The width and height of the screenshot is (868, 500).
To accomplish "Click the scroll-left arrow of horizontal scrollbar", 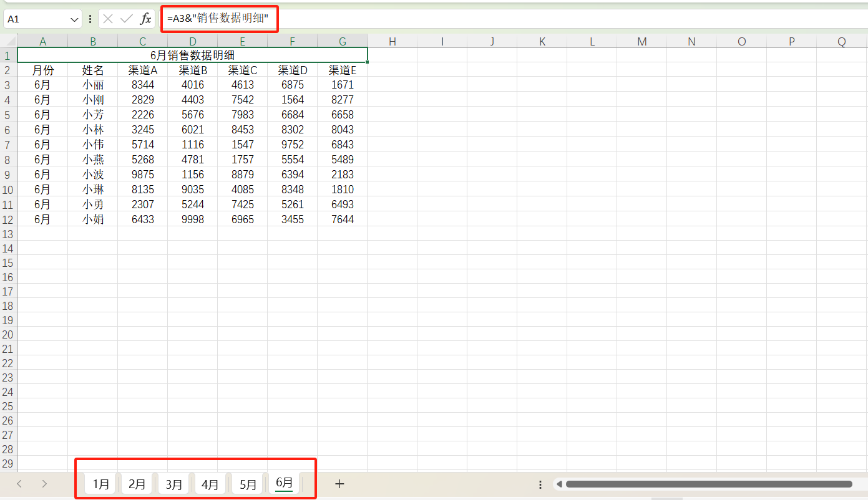I will click(x=560, y=484).
